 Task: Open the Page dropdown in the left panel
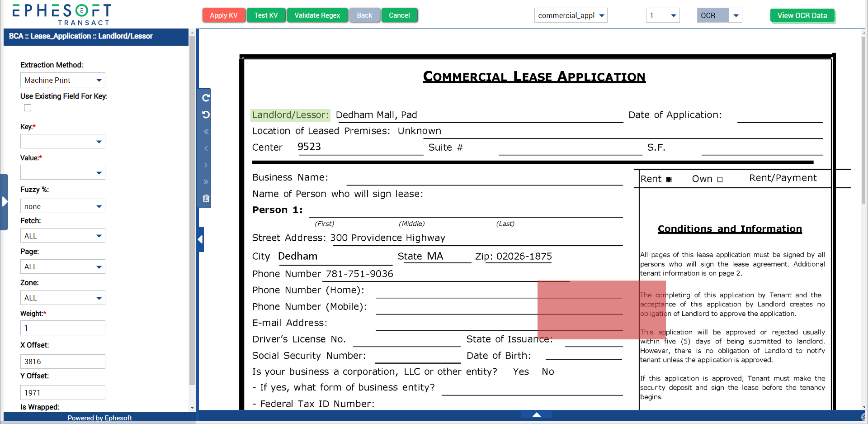click(63, 267)
